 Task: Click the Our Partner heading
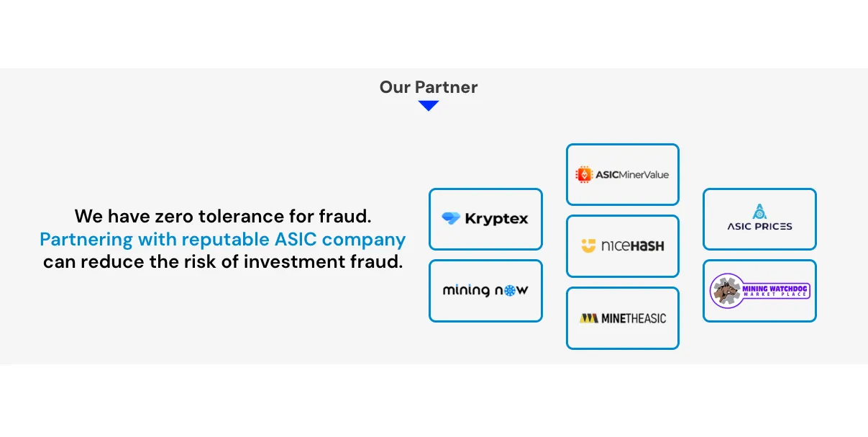(429, 87)
